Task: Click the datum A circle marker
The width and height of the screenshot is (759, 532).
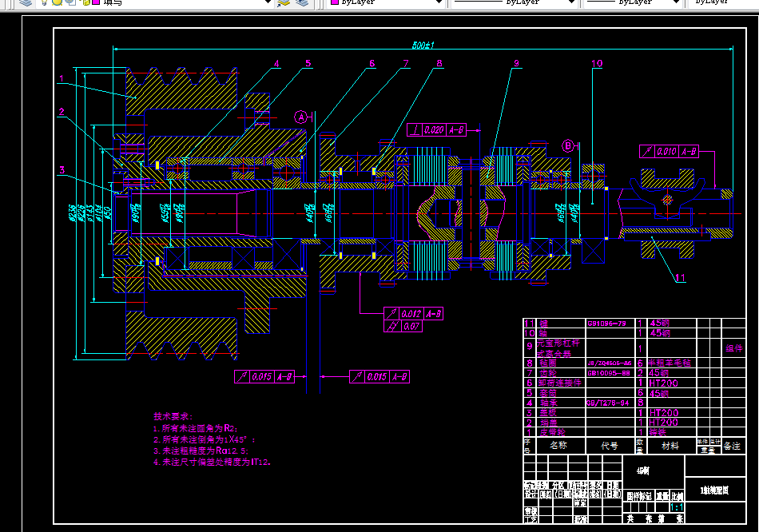Action: click(301, 117)
